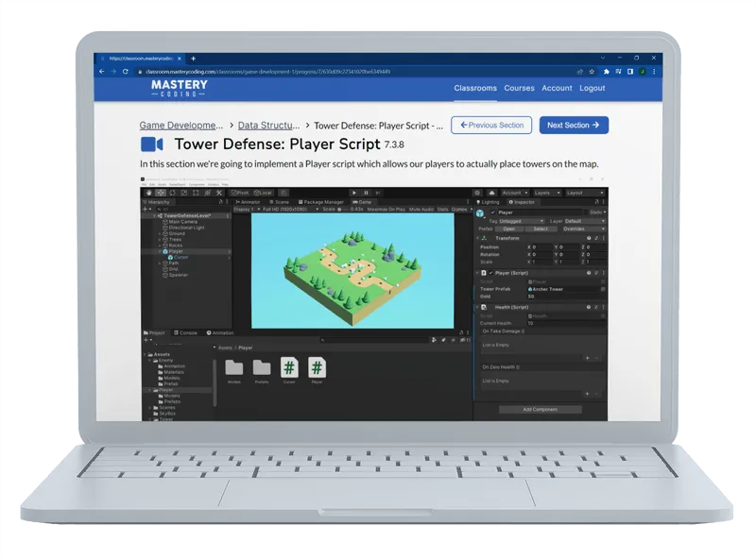Click the Add Component button
Screen dimensions: 756x559
541,410
